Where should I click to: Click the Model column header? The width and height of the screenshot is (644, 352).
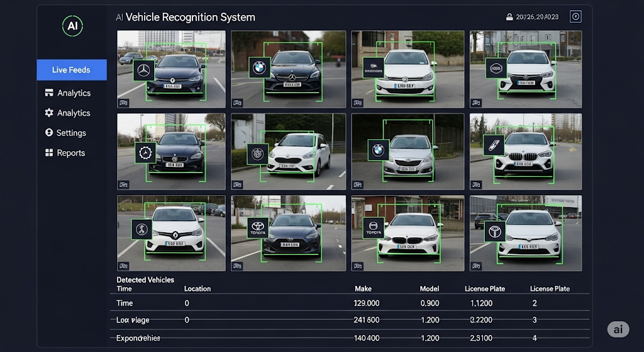click(429, 288)
